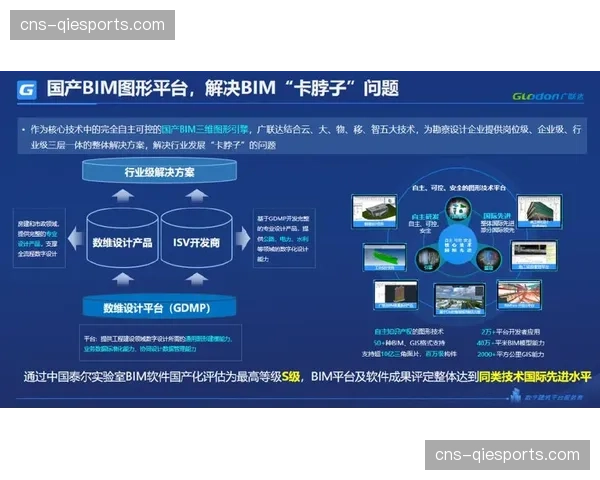The image size is (600, 480).
Task: Click the yellow S级 text
Action: (x=291, y=377)
